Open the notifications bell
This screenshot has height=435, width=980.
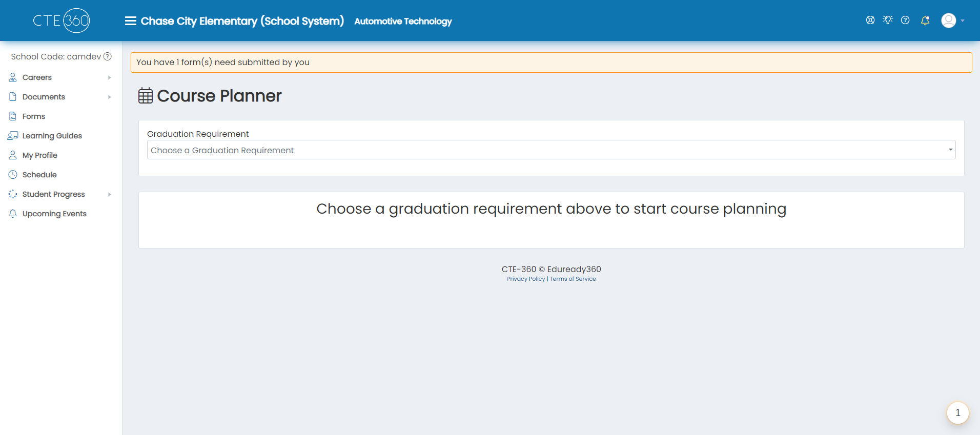tap(925, 20)
